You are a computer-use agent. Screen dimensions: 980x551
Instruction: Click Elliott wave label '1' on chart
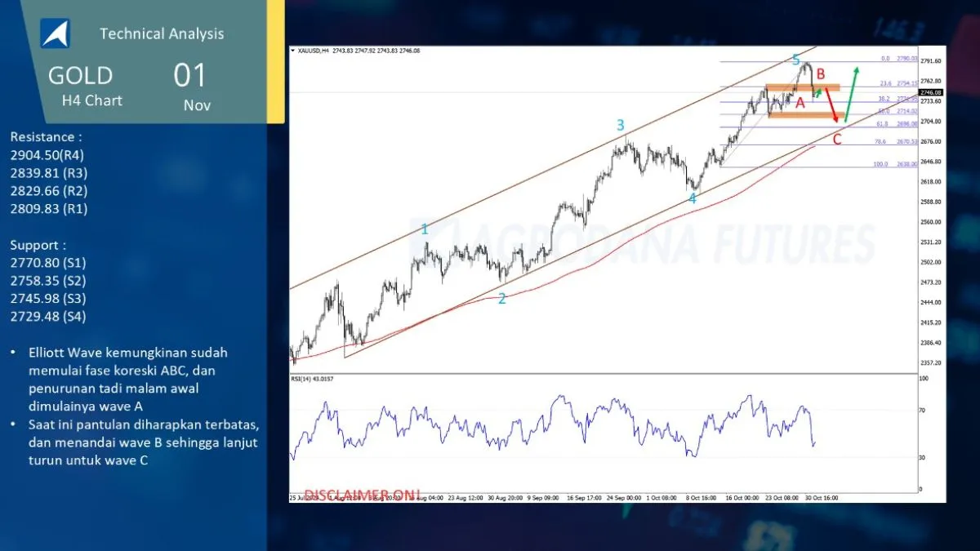(425, 229)
